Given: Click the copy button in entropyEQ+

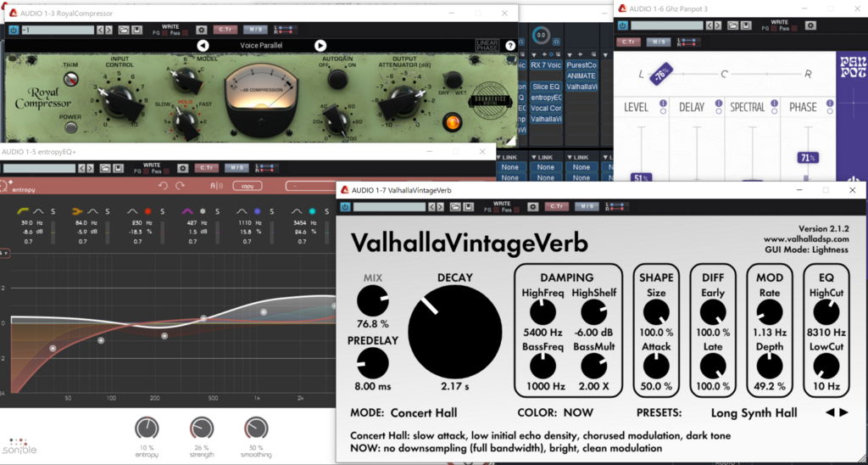Looking at the screenshot, I should coord(247,186).
